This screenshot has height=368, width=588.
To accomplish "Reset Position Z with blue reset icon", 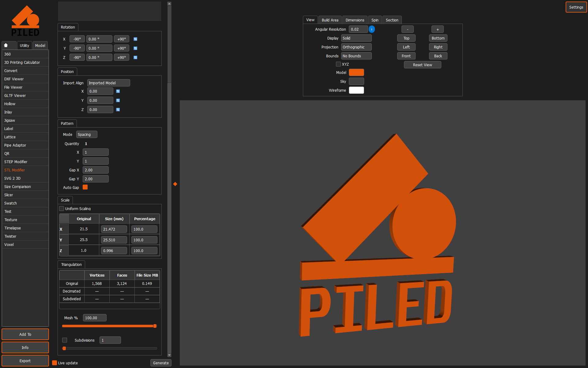I will (x=118, y=110).
